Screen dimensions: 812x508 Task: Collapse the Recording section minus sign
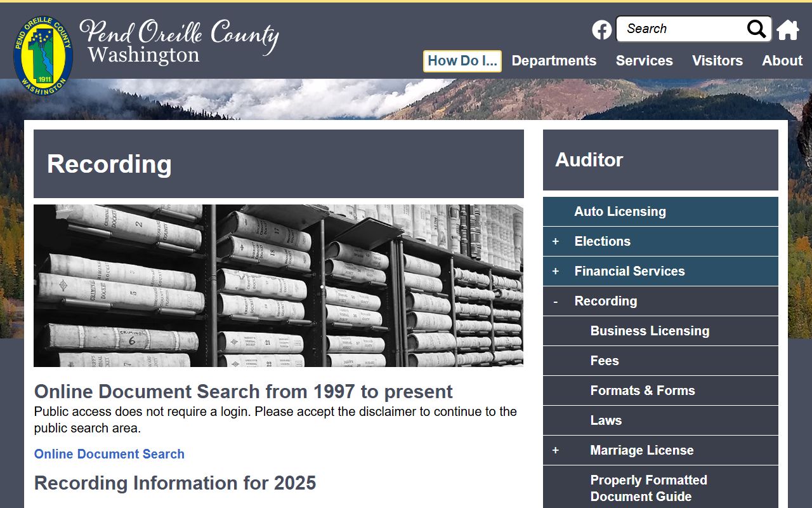pos(556,301)
